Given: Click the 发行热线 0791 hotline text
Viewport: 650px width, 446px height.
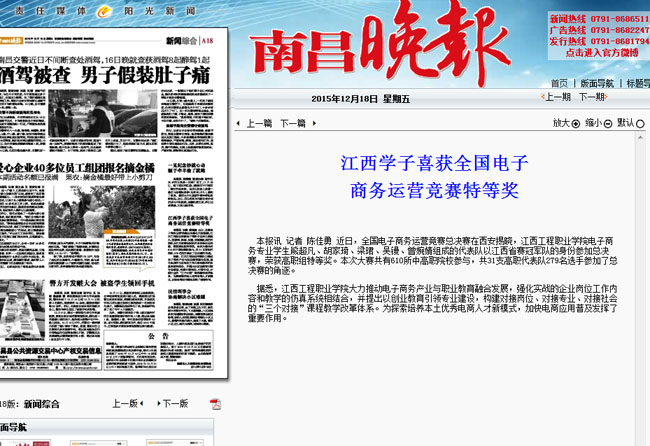Looking at the screenshot, I should (599, 41).
